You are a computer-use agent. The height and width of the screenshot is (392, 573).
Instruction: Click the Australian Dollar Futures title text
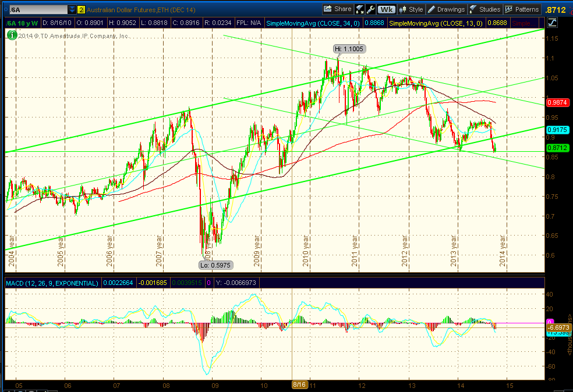[x=141, y=10]
